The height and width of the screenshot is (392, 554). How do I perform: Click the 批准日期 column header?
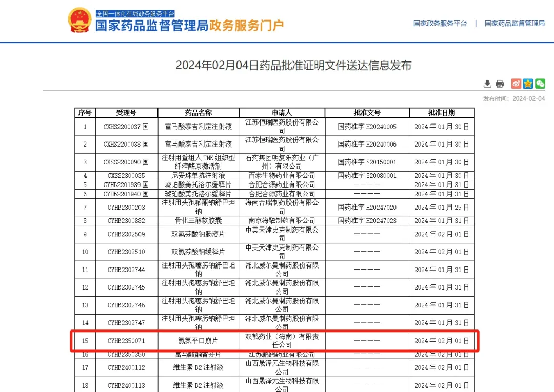(x=442, y=113)
